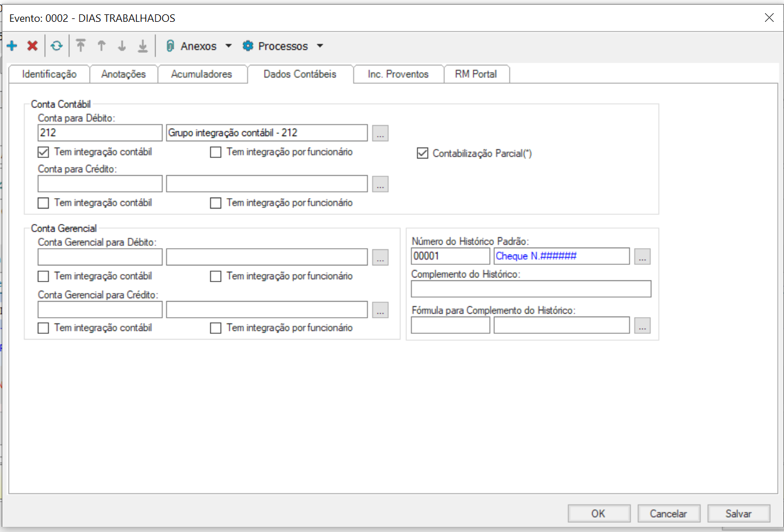
Task: Enable Tem integração por funcionário under Conta Gerencial para Débito
Action: [216, 276]
